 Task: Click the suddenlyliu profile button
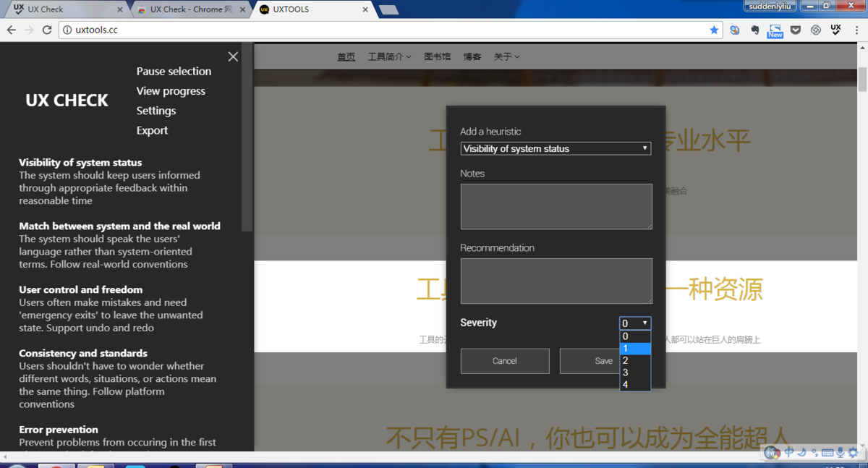pos(770,6)
